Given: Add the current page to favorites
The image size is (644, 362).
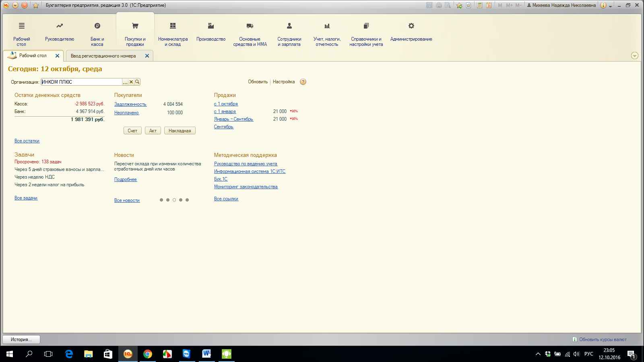Looking at the screenshot, I should coord(459,5).
